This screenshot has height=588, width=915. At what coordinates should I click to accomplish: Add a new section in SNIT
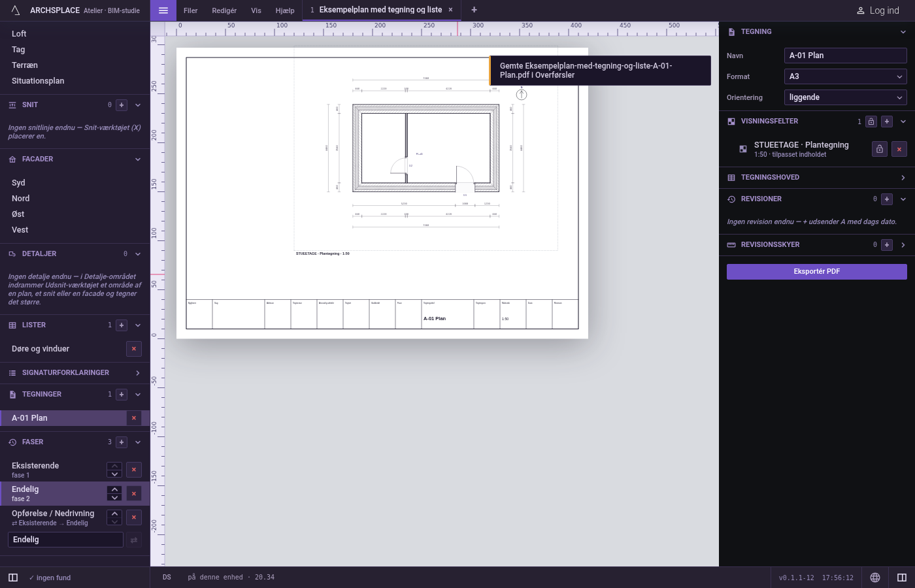[x=122, y=105]
